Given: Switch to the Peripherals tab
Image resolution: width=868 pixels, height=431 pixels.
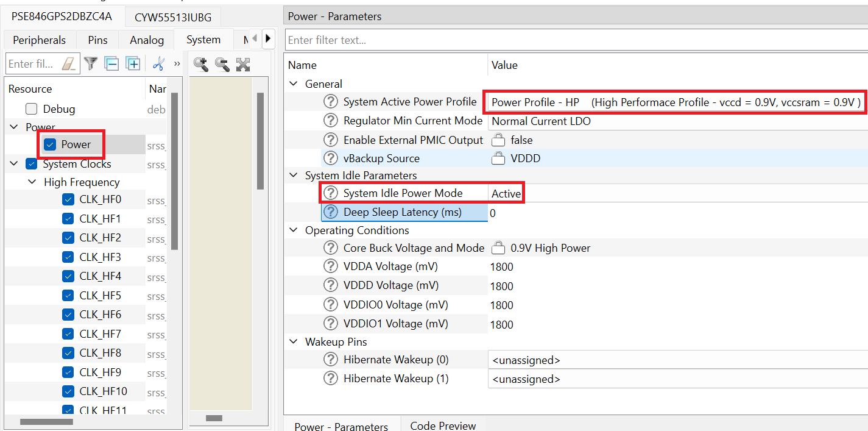Looking at the screenshot, I should [39, 40].
